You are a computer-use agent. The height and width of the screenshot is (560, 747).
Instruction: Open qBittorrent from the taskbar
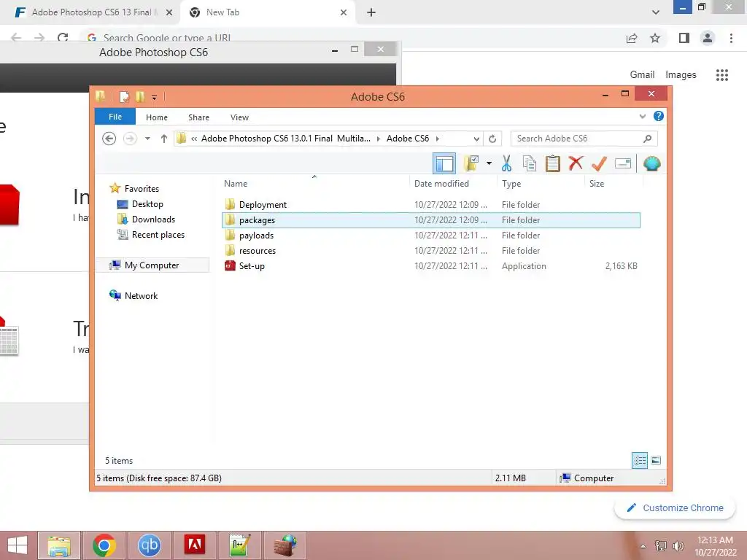click(x=149, y=545)
